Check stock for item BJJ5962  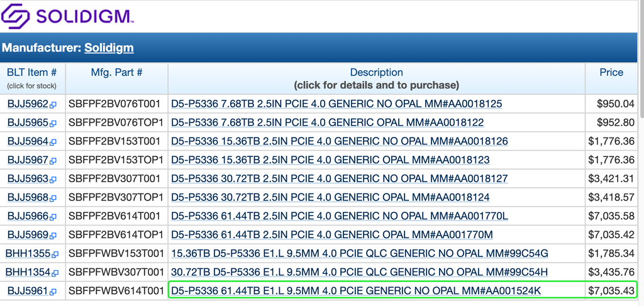28,104
